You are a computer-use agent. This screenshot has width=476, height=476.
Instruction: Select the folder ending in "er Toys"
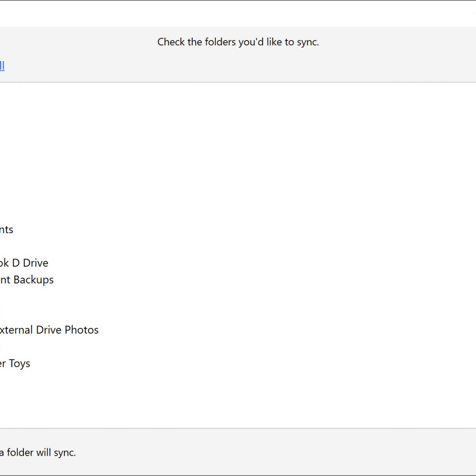pyautogui.click(x=15, y=363)
